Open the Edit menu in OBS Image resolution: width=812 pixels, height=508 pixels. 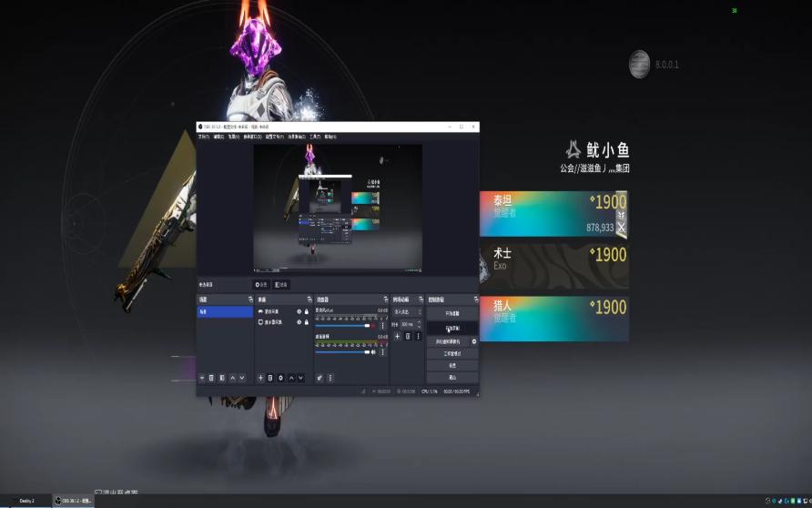[x=218, y=137]
